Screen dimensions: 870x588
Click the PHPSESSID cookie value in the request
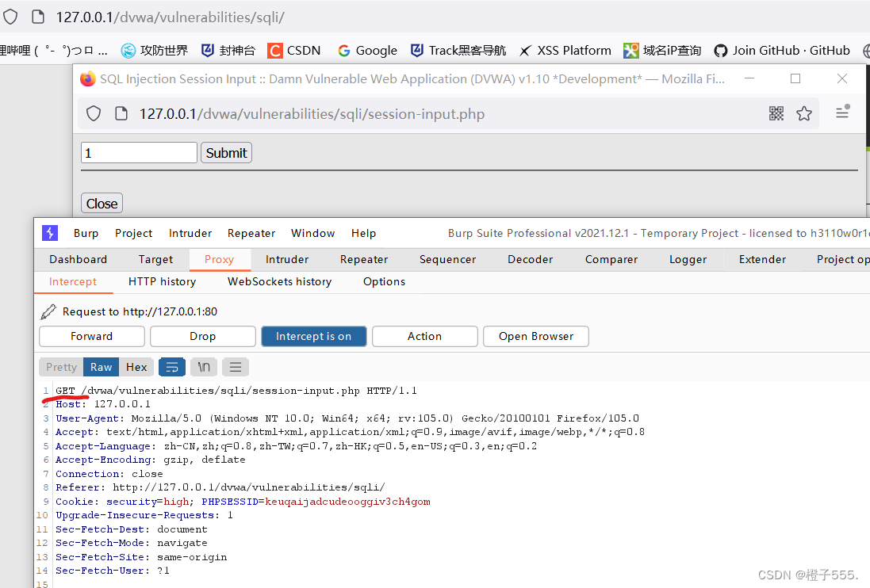point(348,501)
